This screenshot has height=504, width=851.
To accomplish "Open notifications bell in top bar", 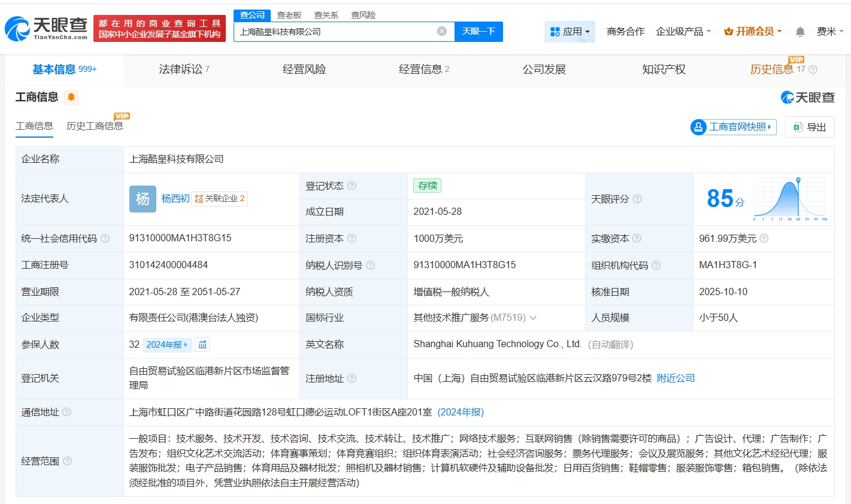I will tap(800, 32).
